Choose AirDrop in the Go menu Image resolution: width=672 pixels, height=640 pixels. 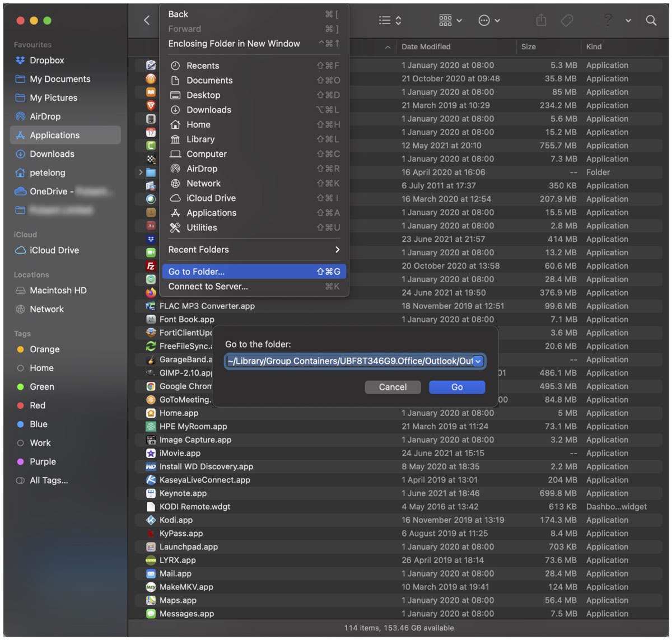pyautogui.click(x=254, y=169)
